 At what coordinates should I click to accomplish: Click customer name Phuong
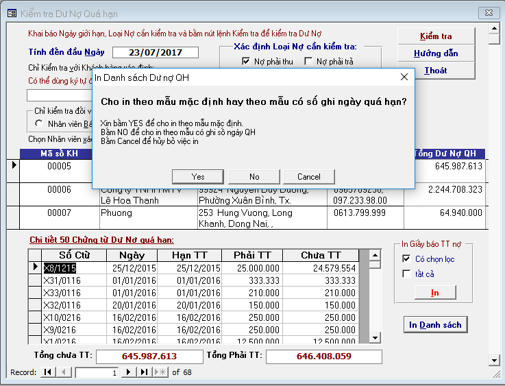point(116,213)
